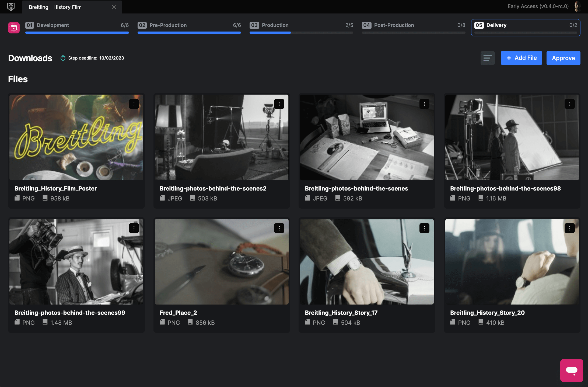The image size is (588, 387).
Task: Open the pink chat support widget
Action: pos(571,370)
